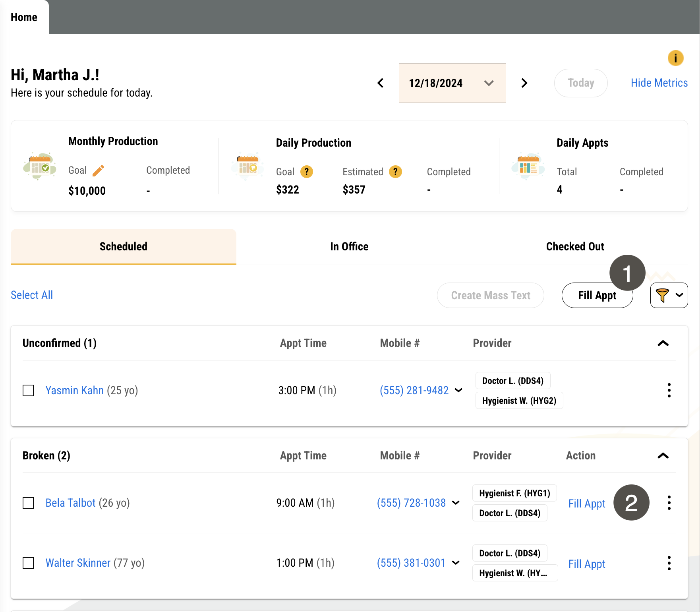The image size is (700, 612).
Task: Select the Home tab
Action: [x=24, y=17]
